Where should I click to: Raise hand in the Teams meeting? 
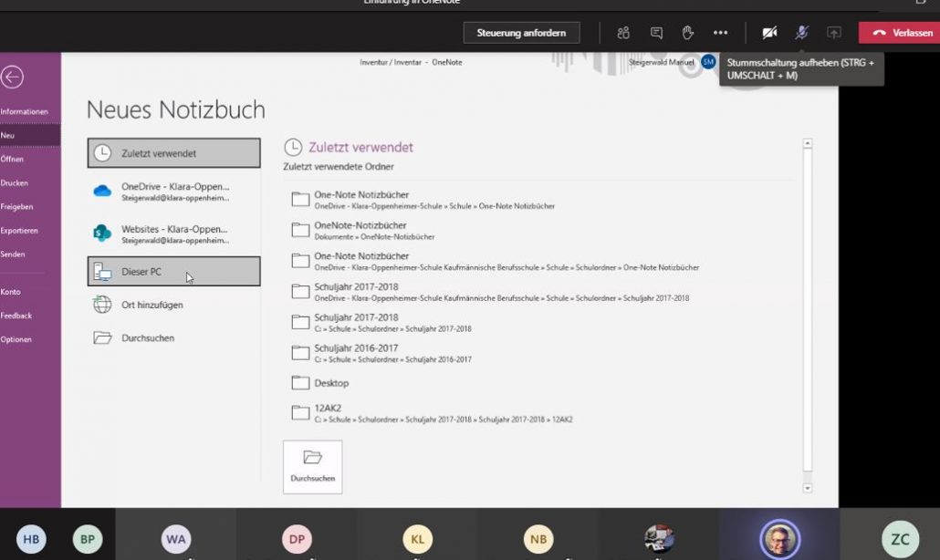[x=687, y=33]
